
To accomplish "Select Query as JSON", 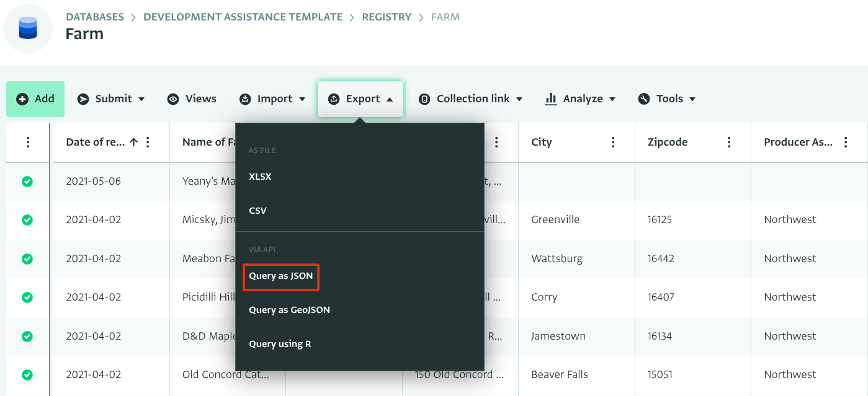I will coord(281,276).
